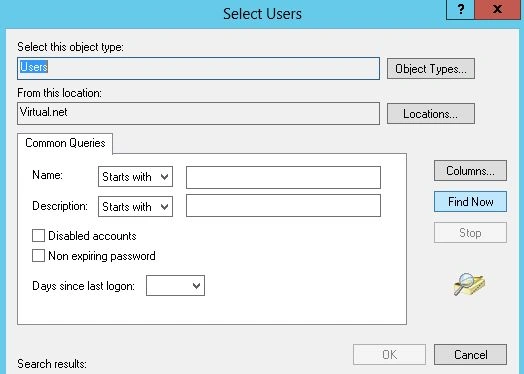Cancel the Select Users dialog
This screenshot has height=374, width=524.
click(470, 354)
